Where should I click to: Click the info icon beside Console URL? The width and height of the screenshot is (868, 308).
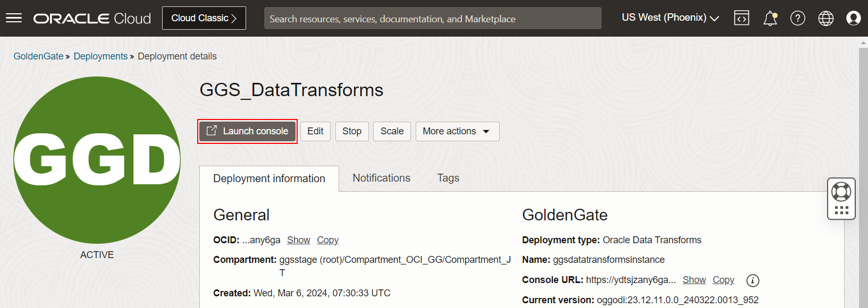[753, 280]
